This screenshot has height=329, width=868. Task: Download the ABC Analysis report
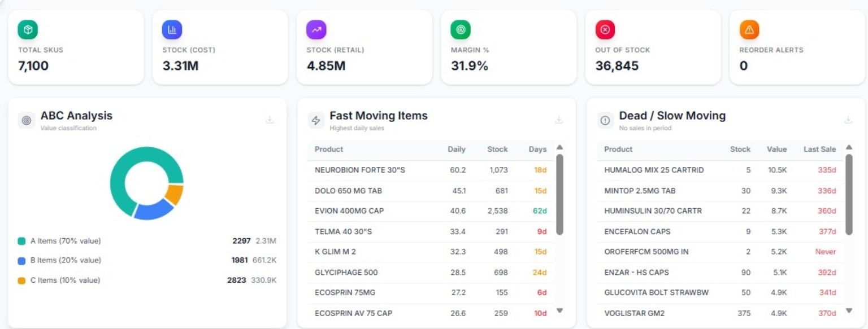point(270,120)
